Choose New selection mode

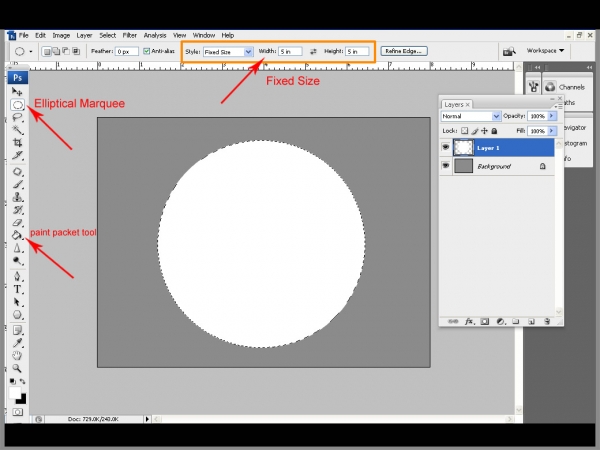point(47,51)
